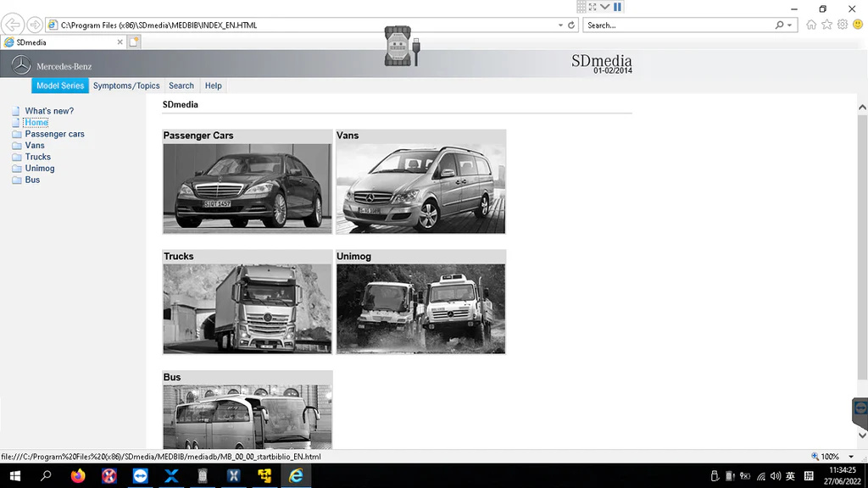Open the zoom level dropdown arrow

click(851, 457)
